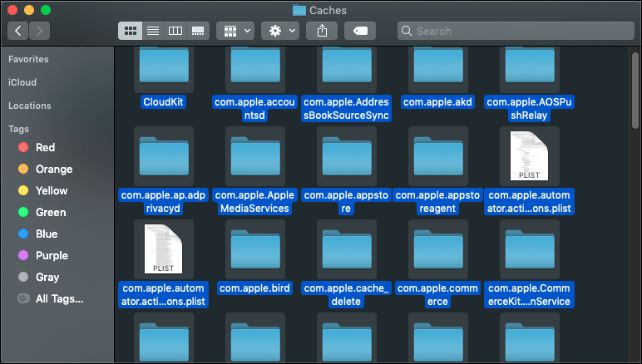Select the Orange tag
Screen dimensions: 642x364
[x=46, y=169]
